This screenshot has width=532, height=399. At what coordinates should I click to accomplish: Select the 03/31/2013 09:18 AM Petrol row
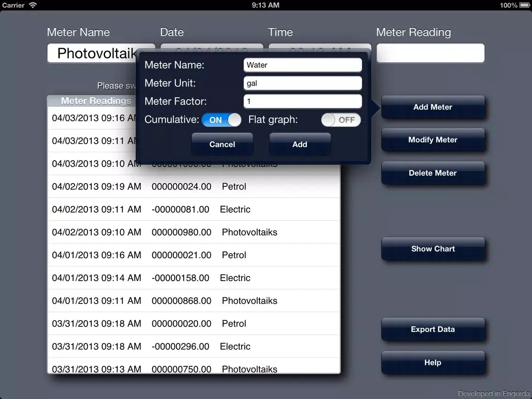point(194,323)
